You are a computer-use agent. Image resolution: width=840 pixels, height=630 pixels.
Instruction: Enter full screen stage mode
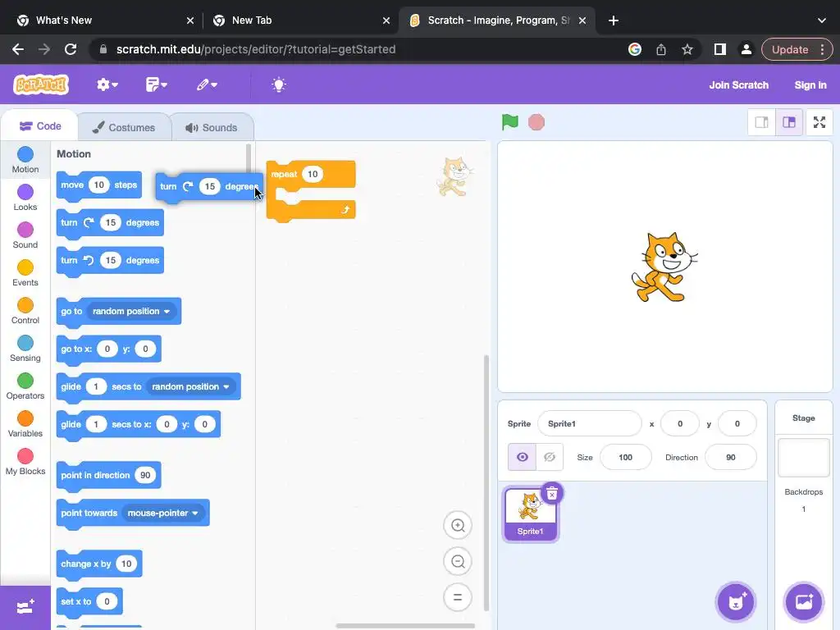pos(819,122)
